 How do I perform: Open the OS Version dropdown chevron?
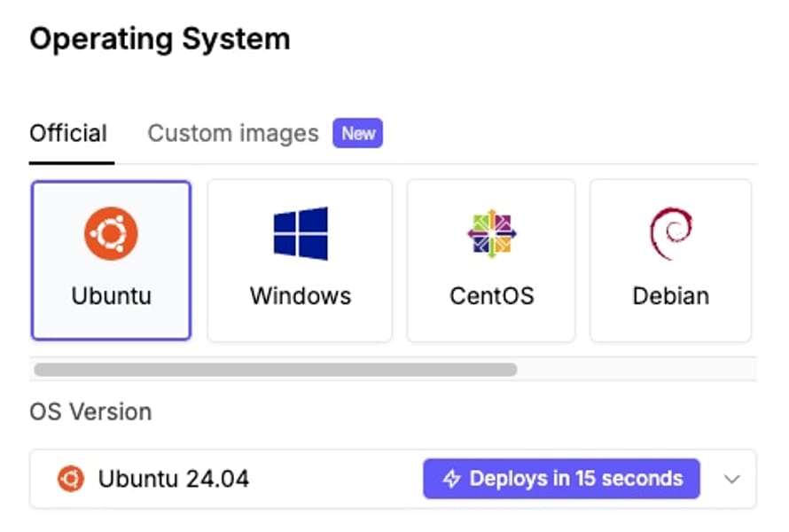coord(731,479)
